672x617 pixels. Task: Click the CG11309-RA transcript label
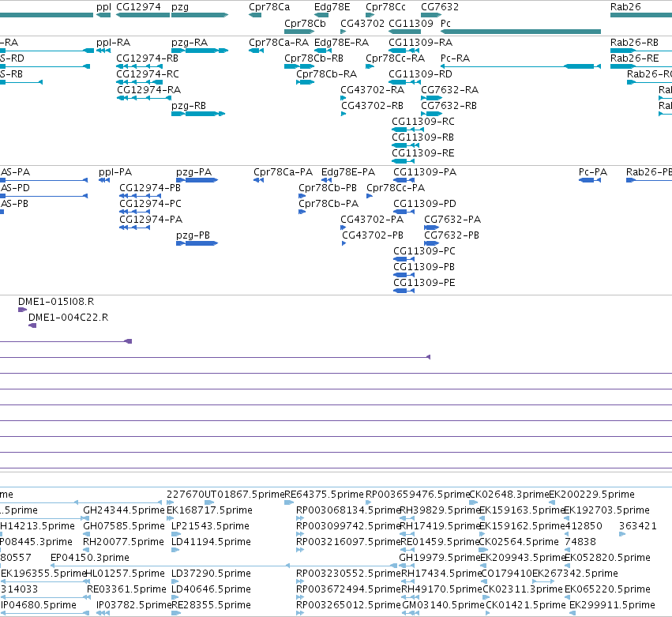[x=420, y=43]
